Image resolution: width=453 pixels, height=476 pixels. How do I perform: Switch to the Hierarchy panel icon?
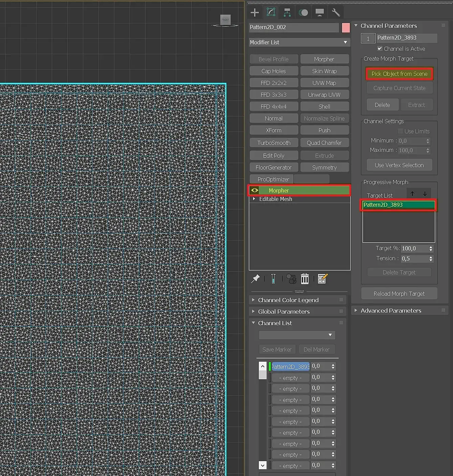pyautogui.click(x=287, y=13)
